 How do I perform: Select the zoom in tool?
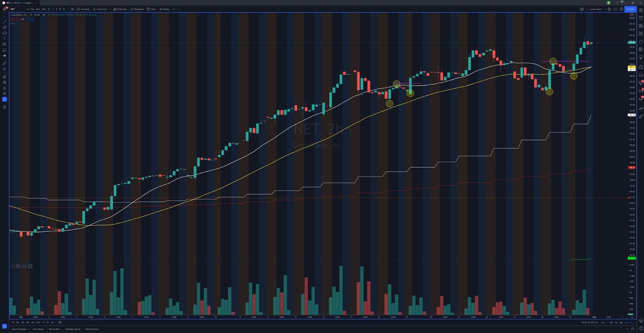[x=4, y=69]
